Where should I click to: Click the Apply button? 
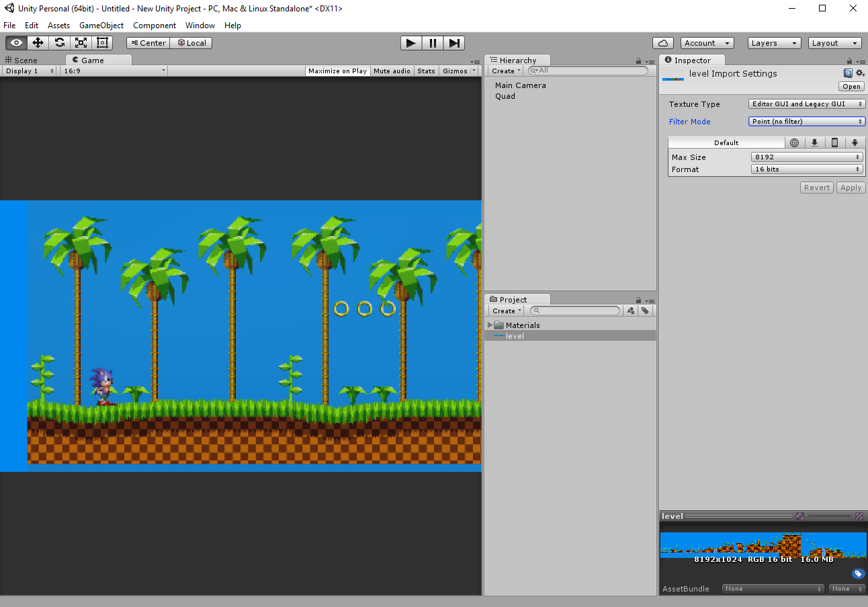point(851,188)
